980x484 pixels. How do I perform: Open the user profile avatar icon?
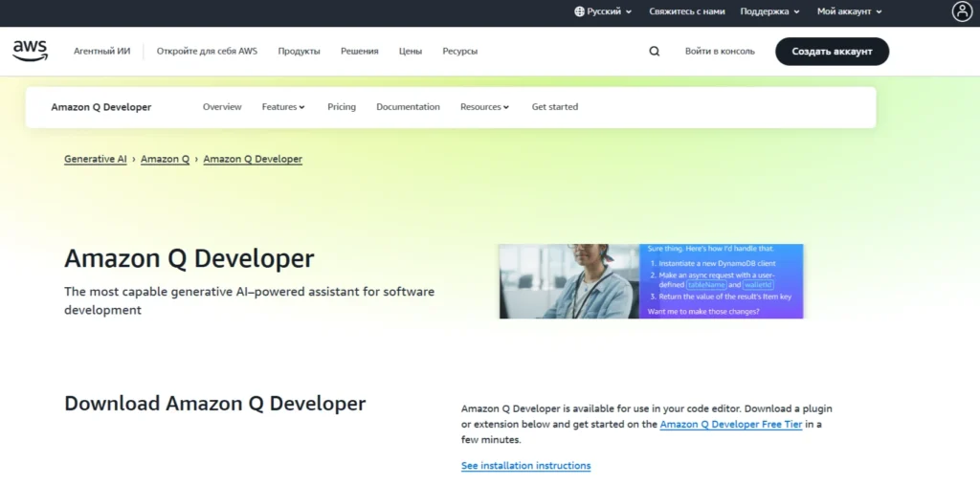[962, 11]
